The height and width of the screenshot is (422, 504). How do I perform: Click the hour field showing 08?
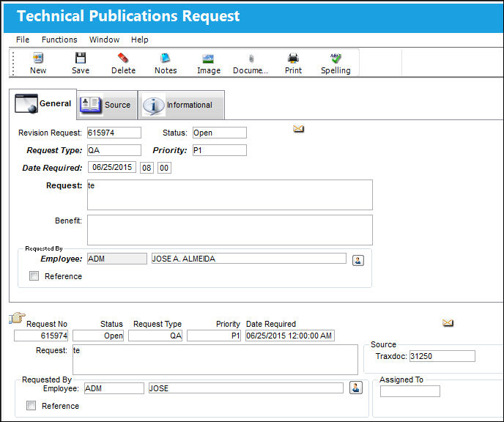point(147,168)
